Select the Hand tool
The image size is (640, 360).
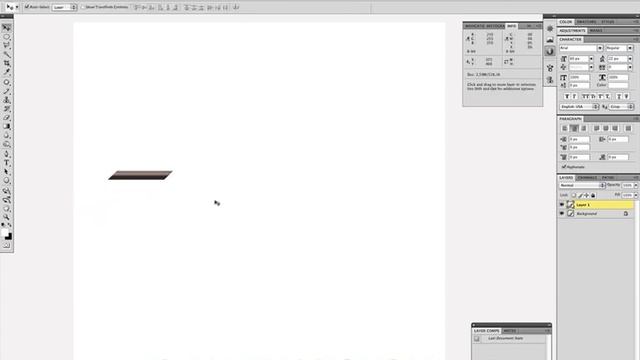point(7,209)
